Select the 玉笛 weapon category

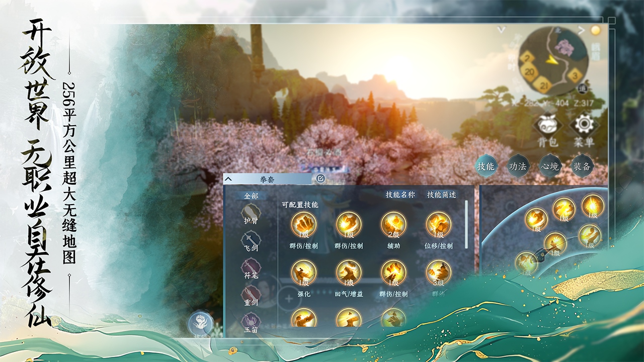pyautogui.click(x=251, y=323)
